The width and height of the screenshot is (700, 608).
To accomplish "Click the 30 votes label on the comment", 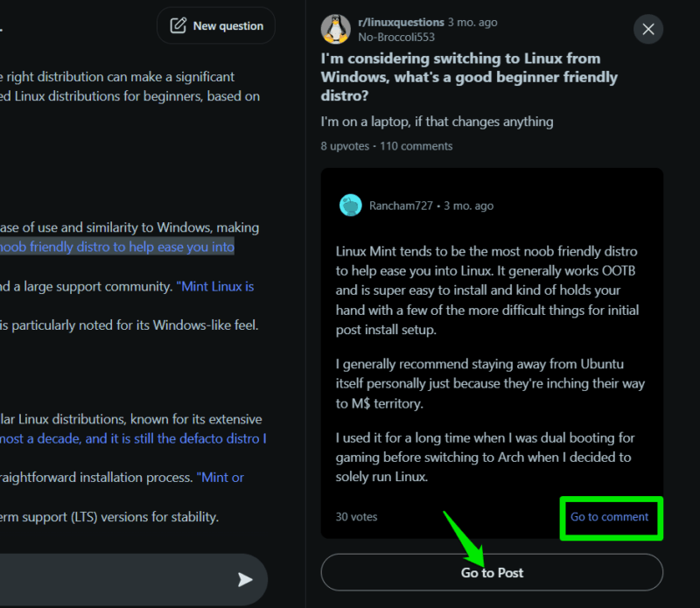I will coord(355,518).
